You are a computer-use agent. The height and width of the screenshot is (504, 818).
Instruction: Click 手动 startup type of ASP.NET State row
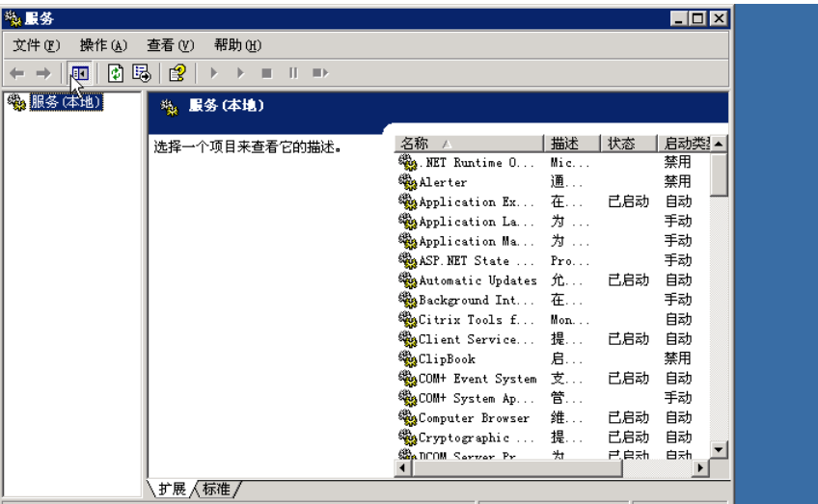point(678,260)
